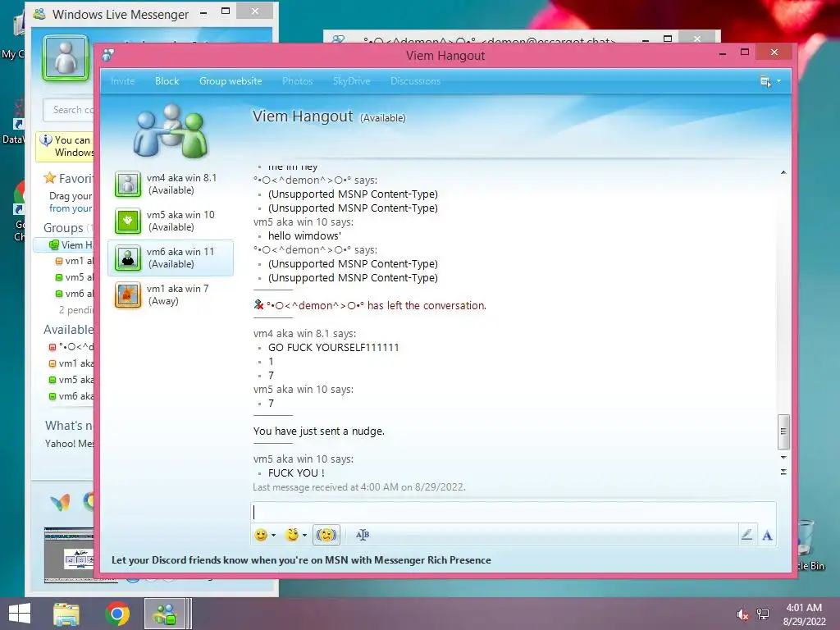Select vm6 under Available section
This screenshot has width=840, height=630.
(71, 396)
